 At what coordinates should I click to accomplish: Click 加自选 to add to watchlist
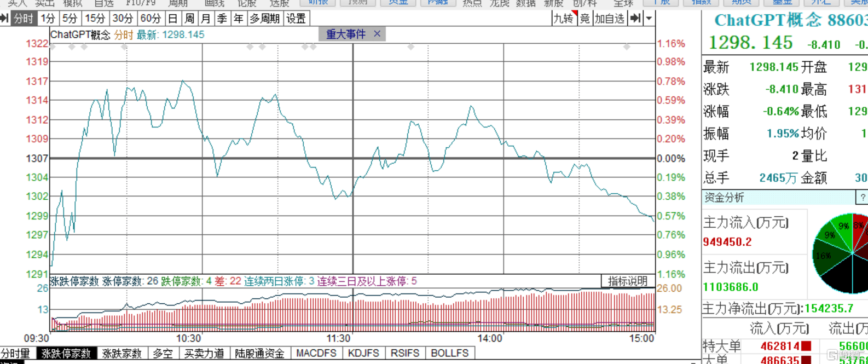609,19
